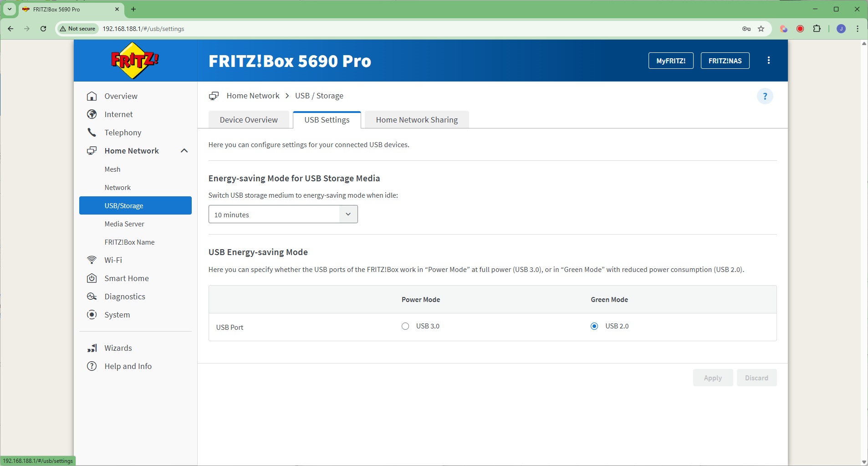Open the Chrome three-dot menu
The width and height of the screenshot is (868, 466).
coord(858,29)
